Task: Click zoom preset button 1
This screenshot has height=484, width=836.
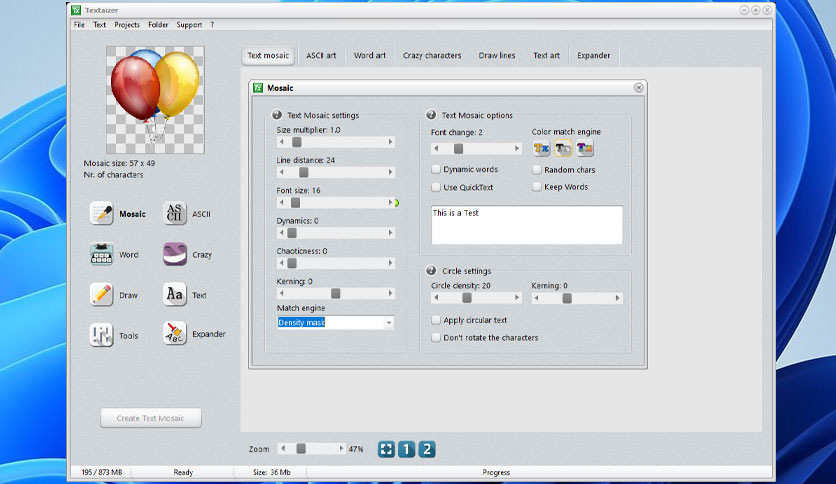Action: point(406,449)
